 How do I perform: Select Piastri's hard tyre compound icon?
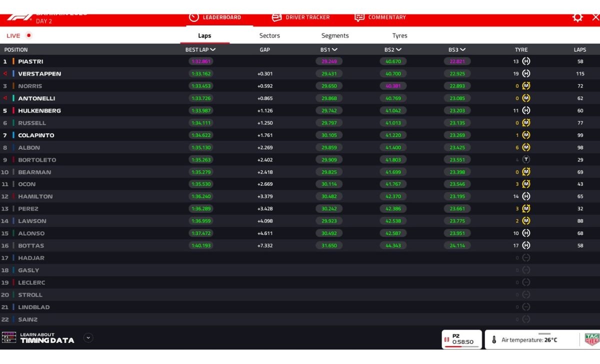coord(525,61)
